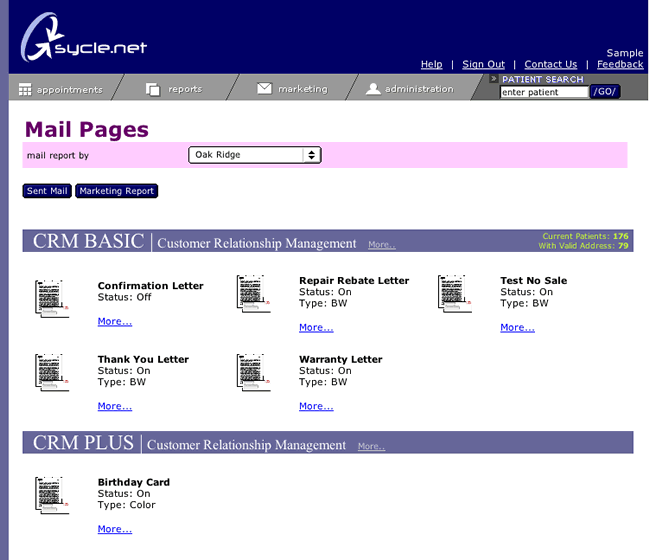
Task: Click the Sign Out link
Action: (x=483, y=64)
